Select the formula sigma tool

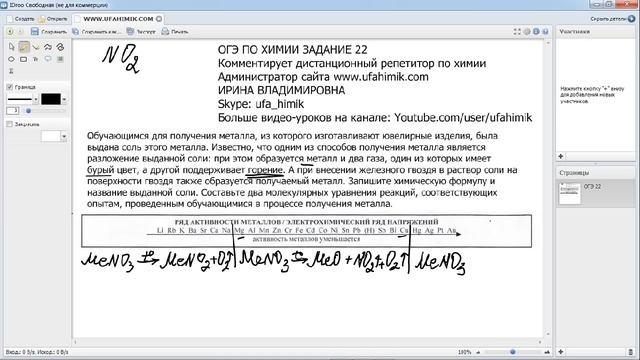pos(11,71)
